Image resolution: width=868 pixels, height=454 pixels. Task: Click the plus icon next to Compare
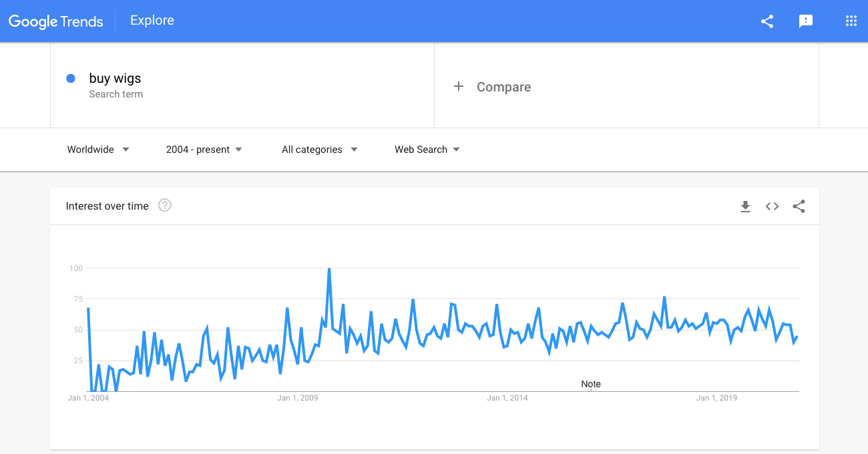click(459, 87)
